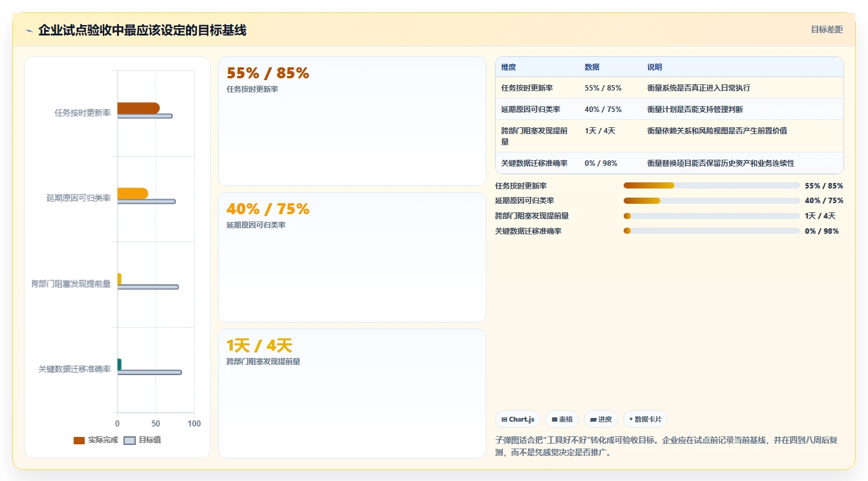Click the table data cell 0% / 98%
Screen dimensions: 868x481
[x=601, y=163]
